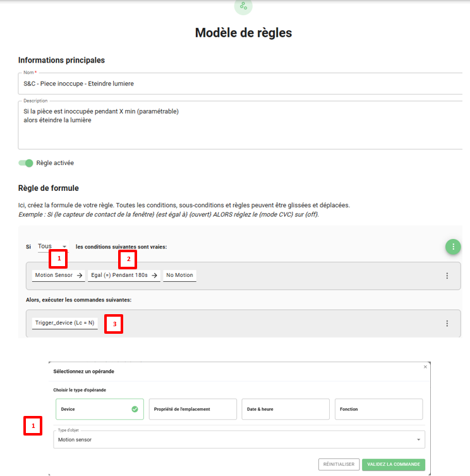The height and width of the screenshot is (476, 470).
Task: Click into the Nom text field
Action: tap(240, 83)
